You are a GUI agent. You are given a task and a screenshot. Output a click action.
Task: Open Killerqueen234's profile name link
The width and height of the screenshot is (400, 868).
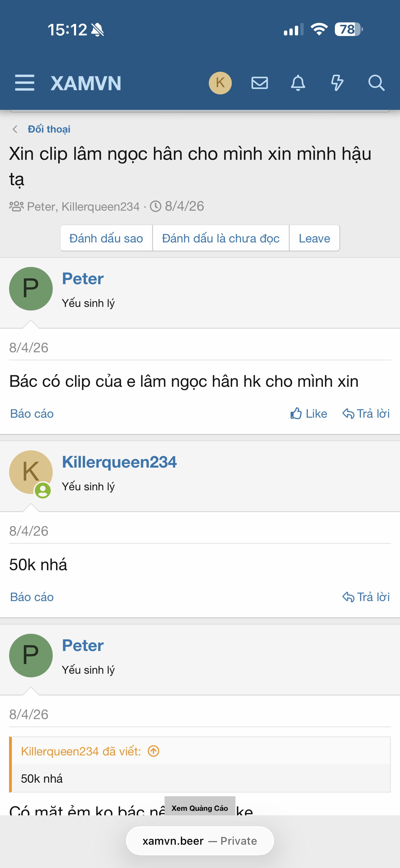[119, 462]
